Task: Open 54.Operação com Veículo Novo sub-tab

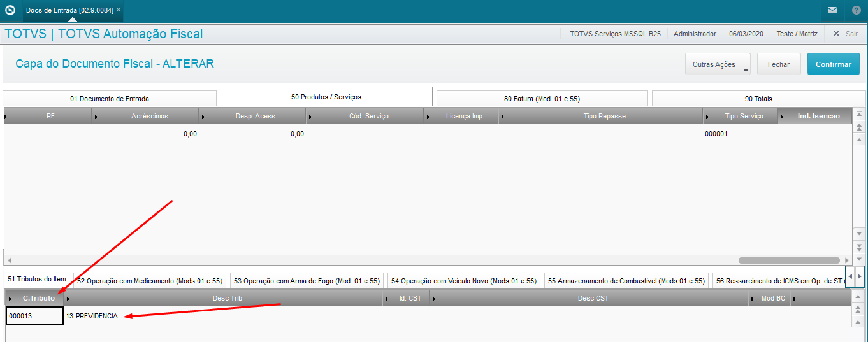Action: (x=464, y=280)
